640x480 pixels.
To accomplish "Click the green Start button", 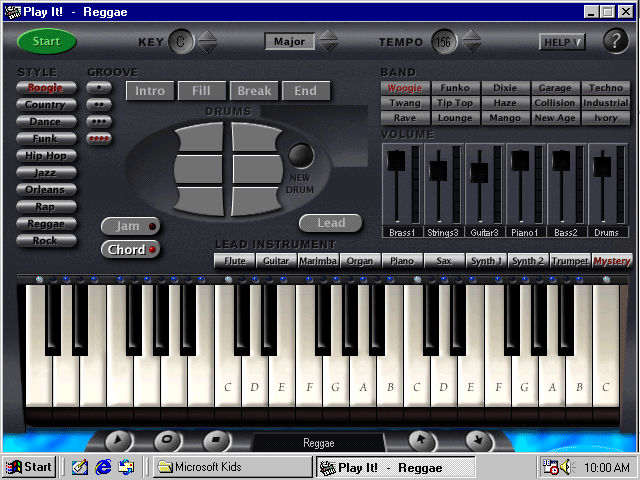I will pyautogui.click(x=46, y=42).
